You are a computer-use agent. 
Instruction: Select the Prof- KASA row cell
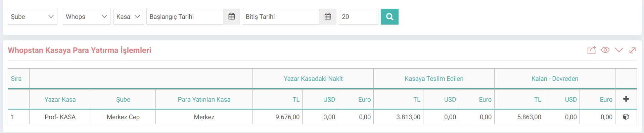point(60,117)
